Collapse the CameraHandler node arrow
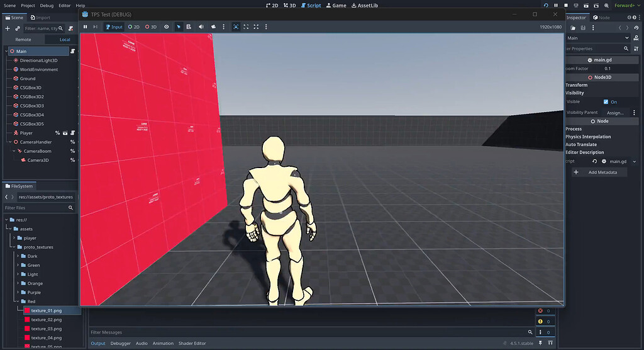 [x=10, y=142]
